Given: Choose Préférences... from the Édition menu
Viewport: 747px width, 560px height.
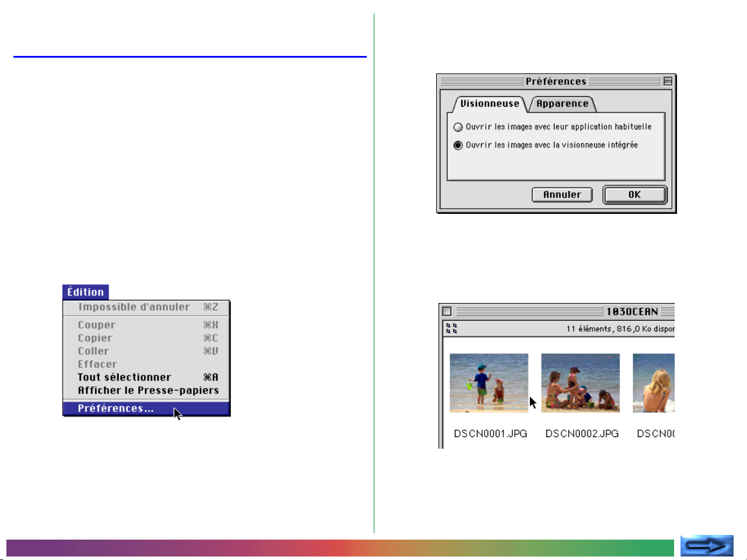Looking at the screenshot, I should 115,408.
